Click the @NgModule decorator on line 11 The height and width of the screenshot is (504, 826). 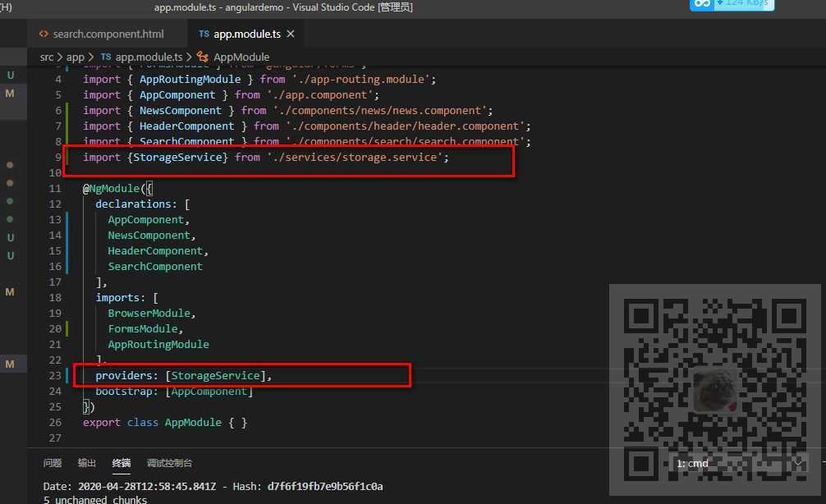(111, 189)
